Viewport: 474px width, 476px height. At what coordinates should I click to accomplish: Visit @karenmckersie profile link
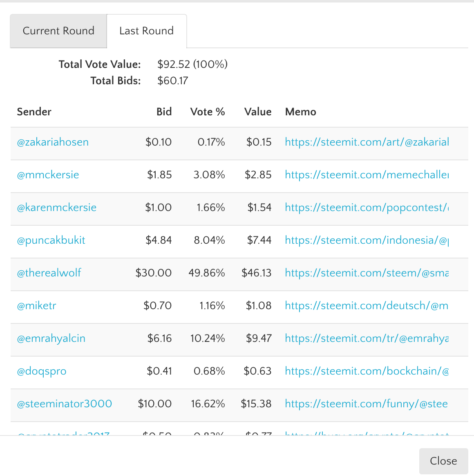coord(57,208)
